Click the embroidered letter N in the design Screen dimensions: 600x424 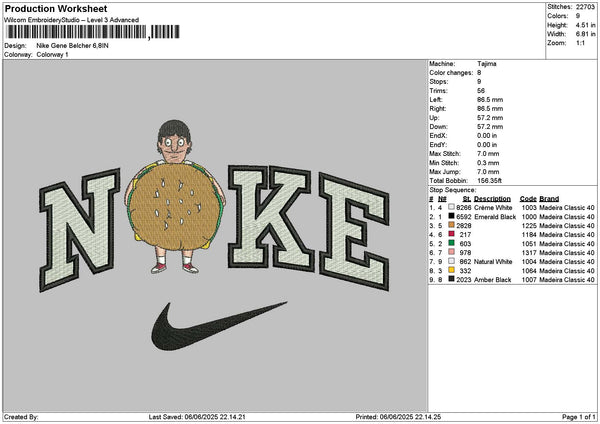80,230
